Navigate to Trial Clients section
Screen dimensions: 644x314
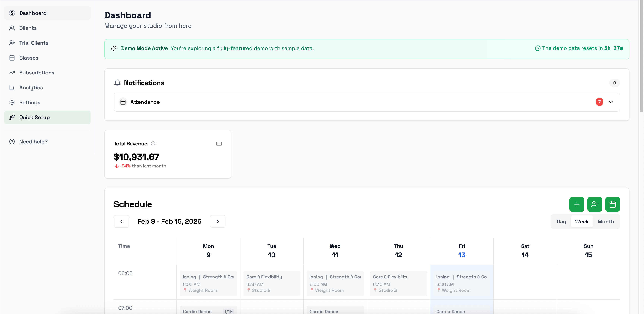point(34,43)
